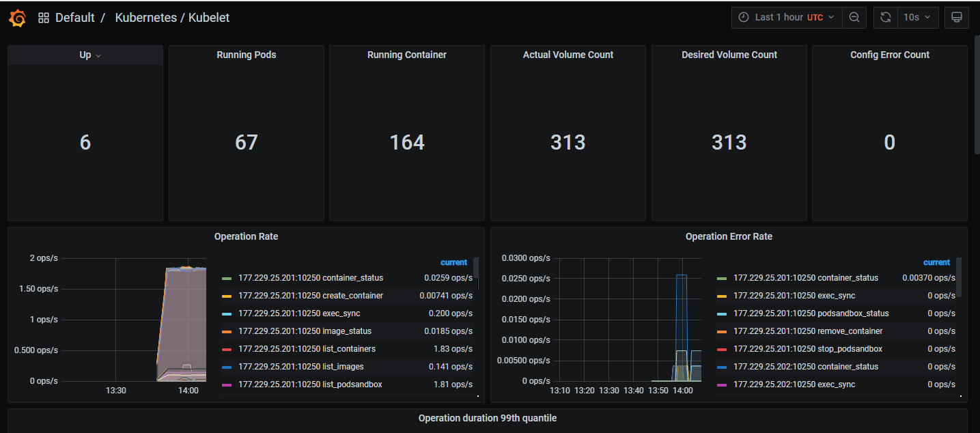
Task: Click exec_sync color swatch in Operation Rate legend
Action: [x=227, y=313]
